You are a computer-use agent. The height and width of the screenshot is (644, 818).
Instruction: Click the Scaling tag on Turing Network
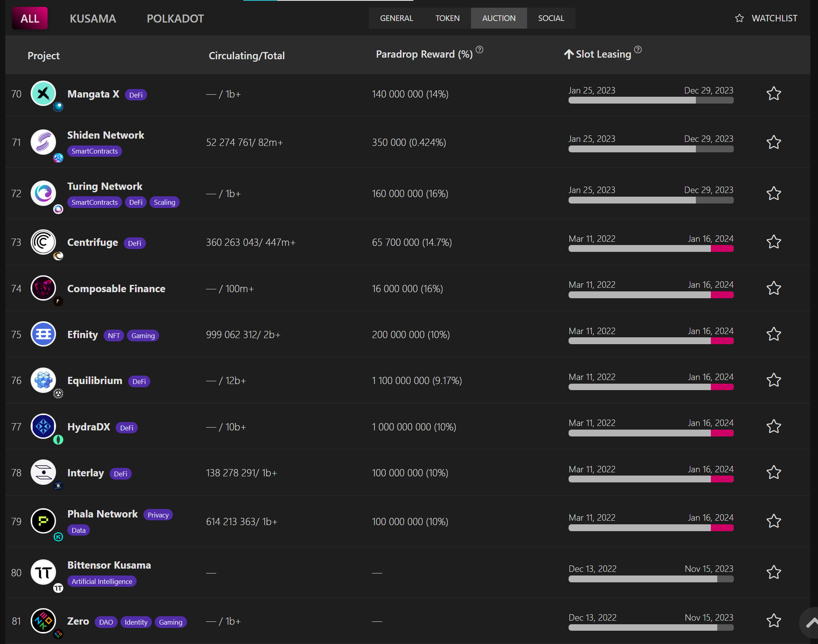(164, 202)
